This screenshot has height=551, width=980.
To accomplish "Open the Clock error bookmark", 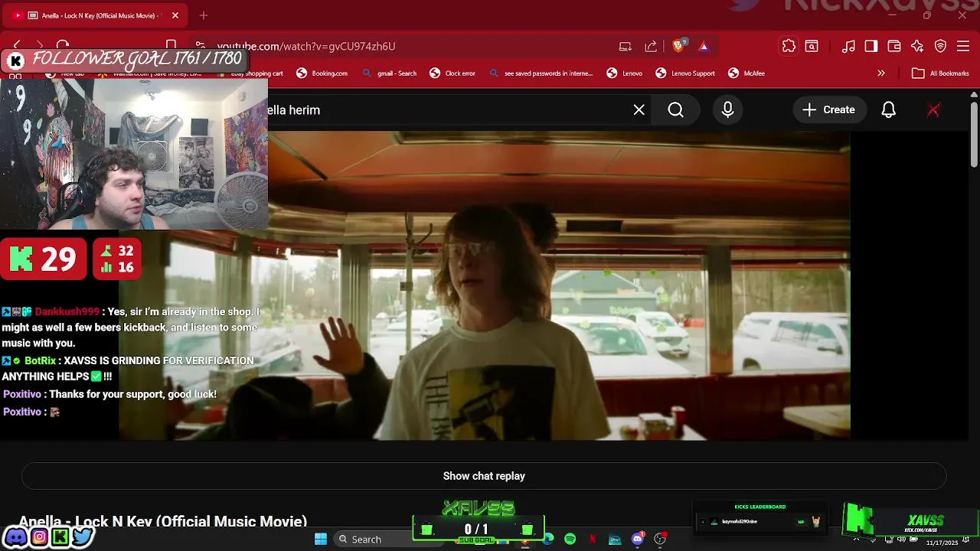I will (452, 73).
